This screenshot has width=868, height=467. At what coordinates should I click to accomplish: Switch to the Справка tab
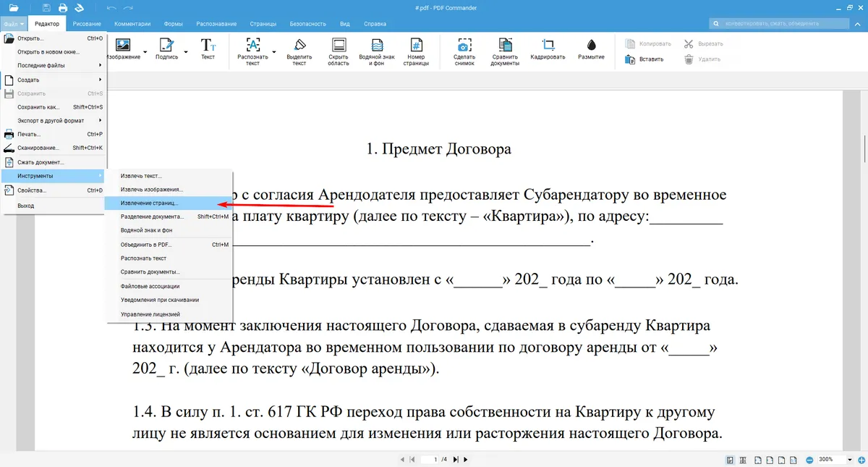pos(375,24)
